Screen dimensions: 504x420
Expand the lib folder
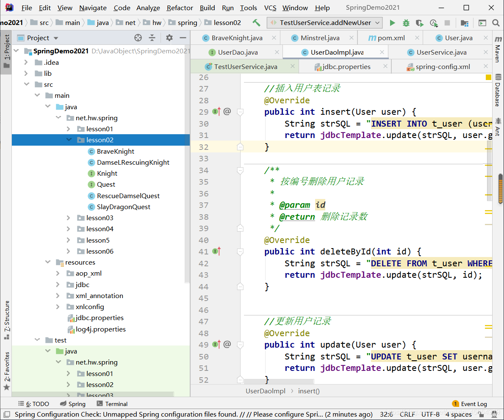coord(26,73)
